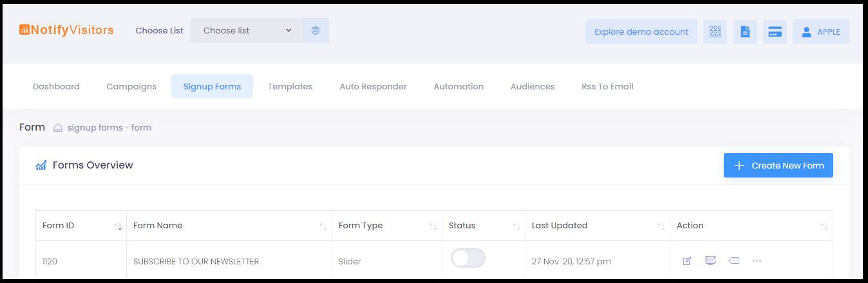
Task: Go to the Dashboard tab
Action: 56,86
